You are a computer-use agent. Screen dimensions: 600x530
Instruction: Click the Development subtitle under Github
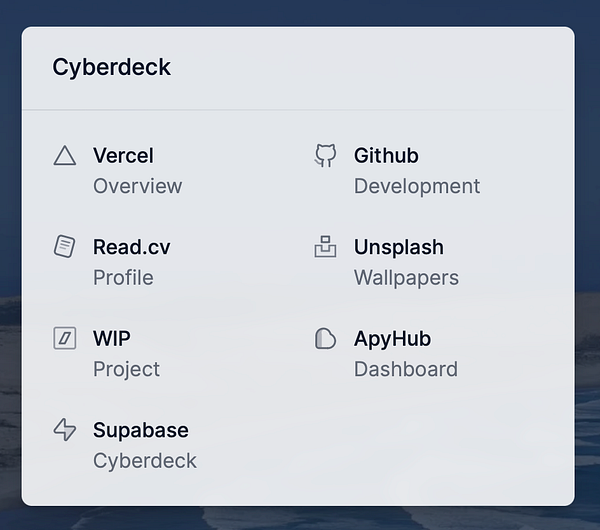point(417,187)
